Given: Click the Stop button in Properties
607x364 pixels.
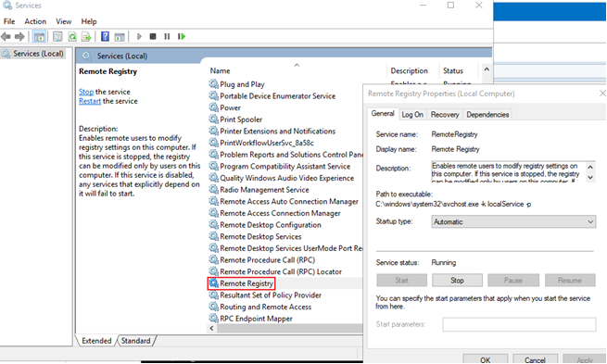Looking at the screenshot, I should click(457, 280).
